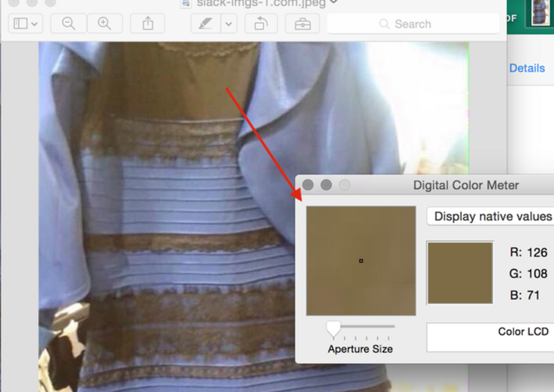Close the Digital Color Meter window
This screenshot has height=392, width=554.
coord(308,185)
